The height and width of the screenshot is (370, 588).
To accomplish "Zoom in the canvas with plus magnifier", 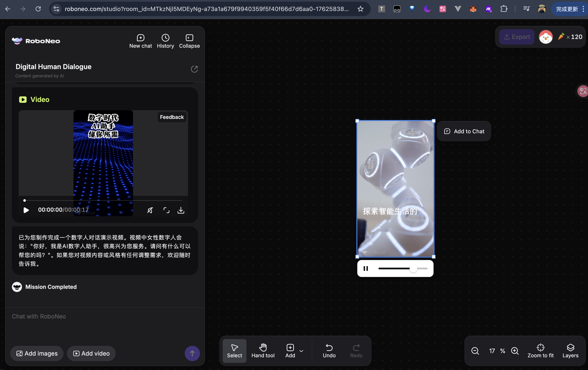I will point(515,351).
